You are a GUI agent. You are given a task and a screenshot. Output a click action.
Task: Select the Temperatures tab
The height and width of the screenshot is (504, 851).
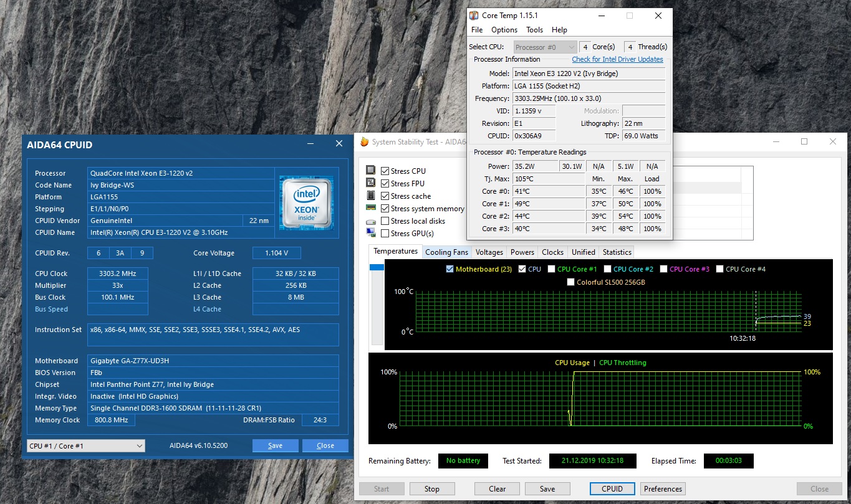(x=396, y=252)
